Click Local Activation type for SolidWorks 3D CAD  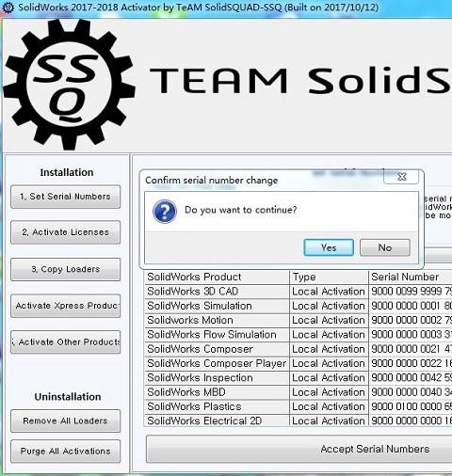[x=329, y=292]
